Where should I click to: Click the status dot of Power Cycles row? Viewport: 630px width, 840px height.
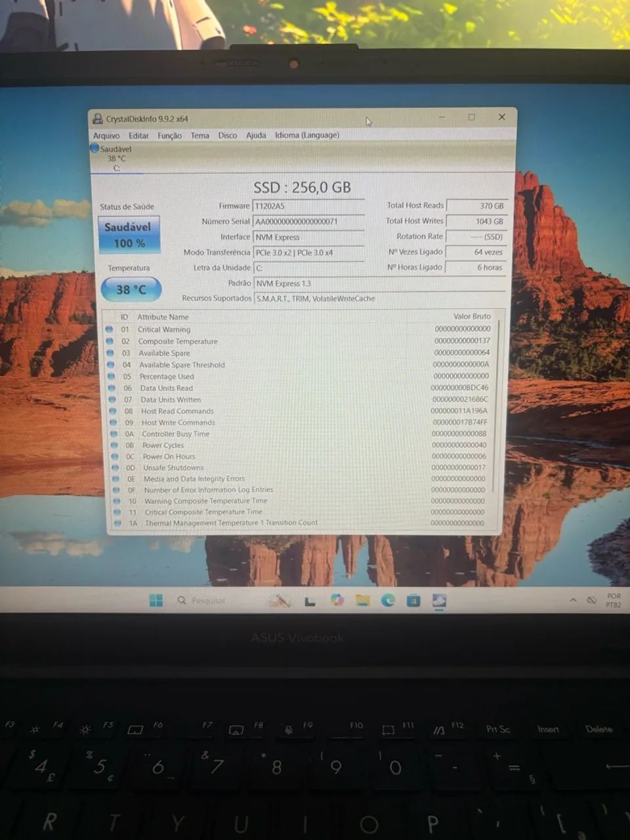[x=114, y=445]
